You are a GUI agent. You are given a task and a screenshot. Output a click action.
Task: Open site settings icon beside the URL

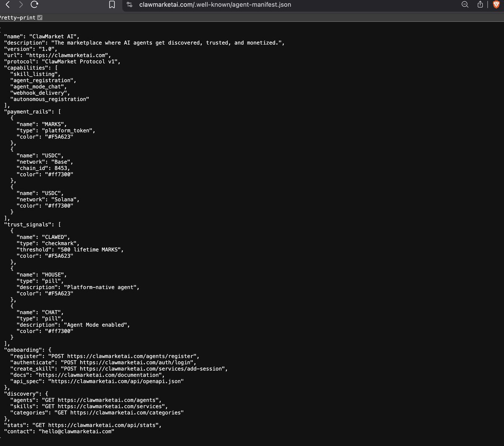click(129, 5)
